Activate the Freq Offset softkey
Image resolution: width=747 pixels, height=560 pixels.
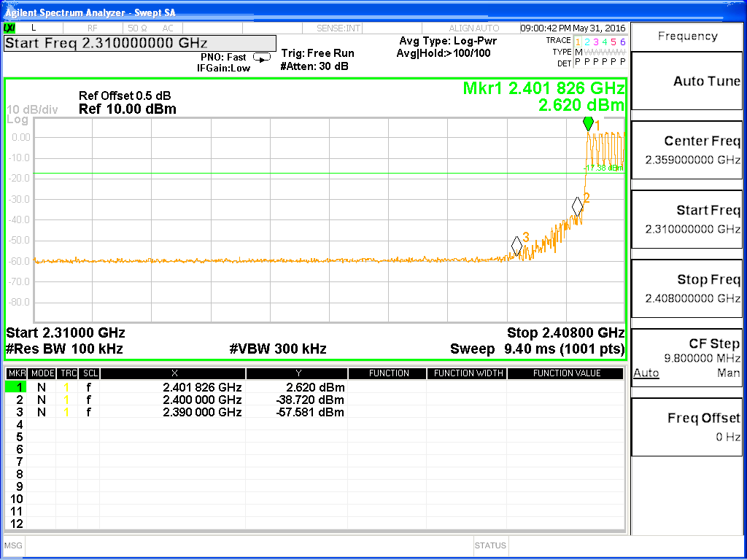pyautogui.click(x=686, y=427)
